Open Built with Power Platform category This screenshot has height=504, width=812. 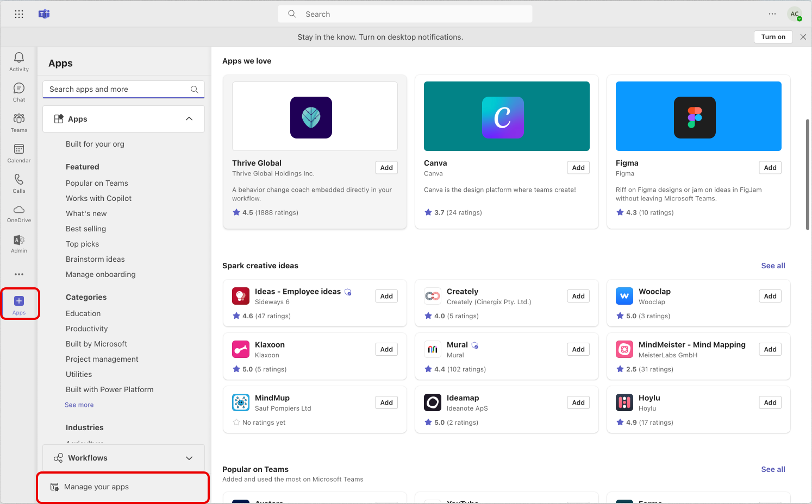coord(109,389)
